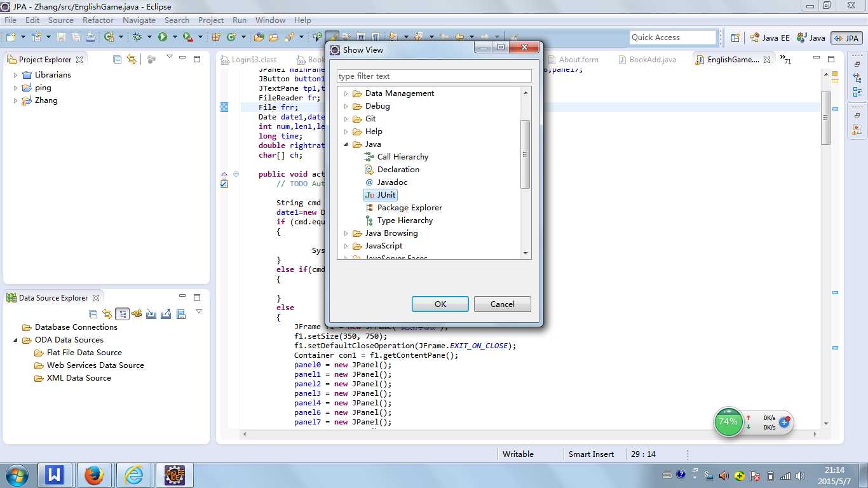The width and height of the screenshot is (868, 488).
Task: Click Collapse All in Data Source Explorer
Action: (93, 314)
